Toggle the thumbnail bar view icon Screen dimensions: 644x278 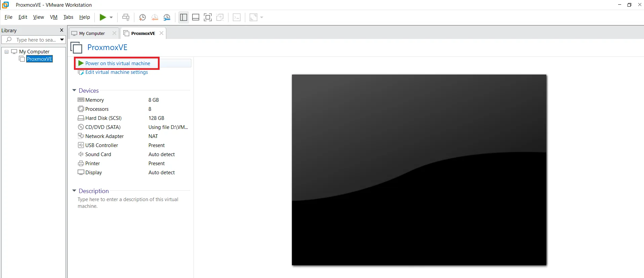196,17
